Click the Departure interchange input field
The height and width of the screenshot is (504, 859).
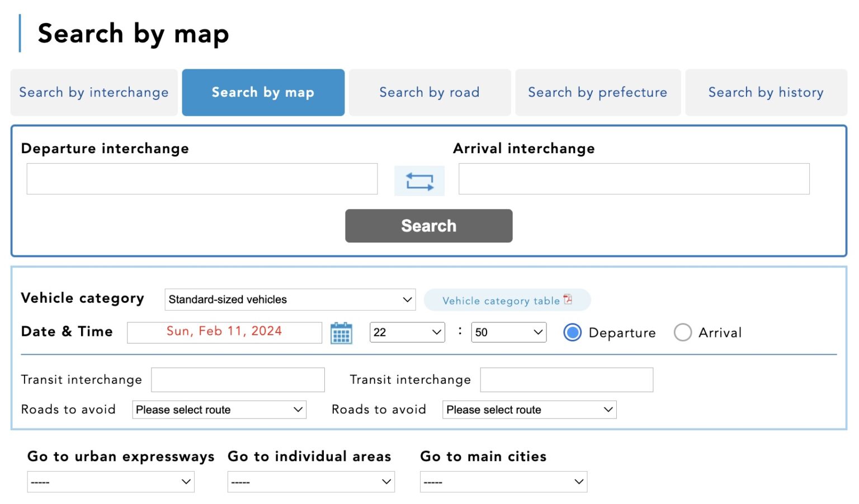click(202, 178)
